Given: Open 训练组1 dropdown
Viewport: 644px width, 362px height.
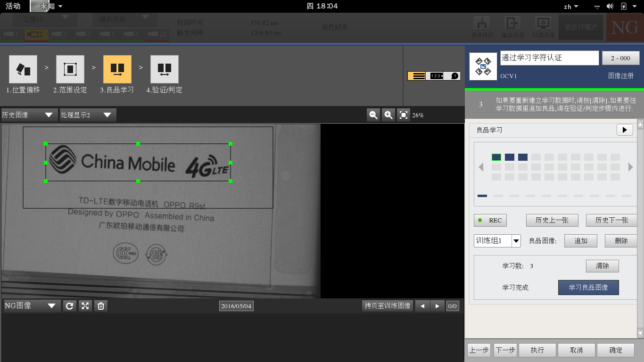Looking at the screenshot, I should click(x=497, y=241).
